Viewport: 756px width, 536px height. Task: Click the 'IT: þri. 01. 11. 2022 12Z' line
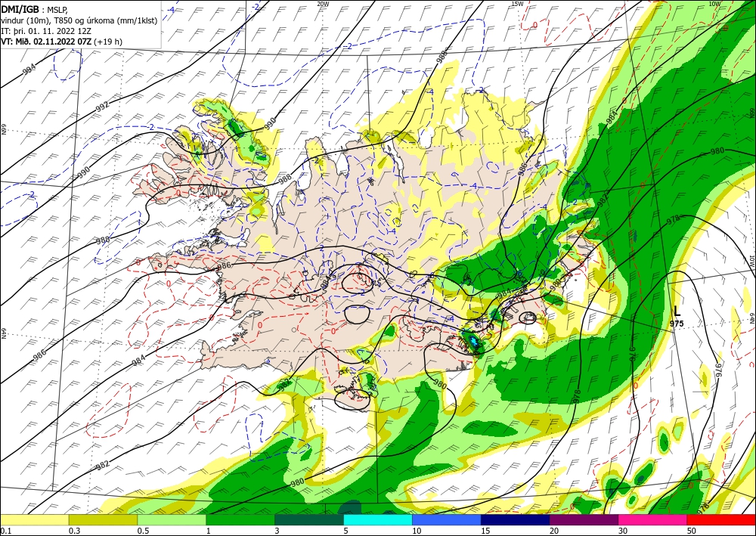[x=46, y=31]
